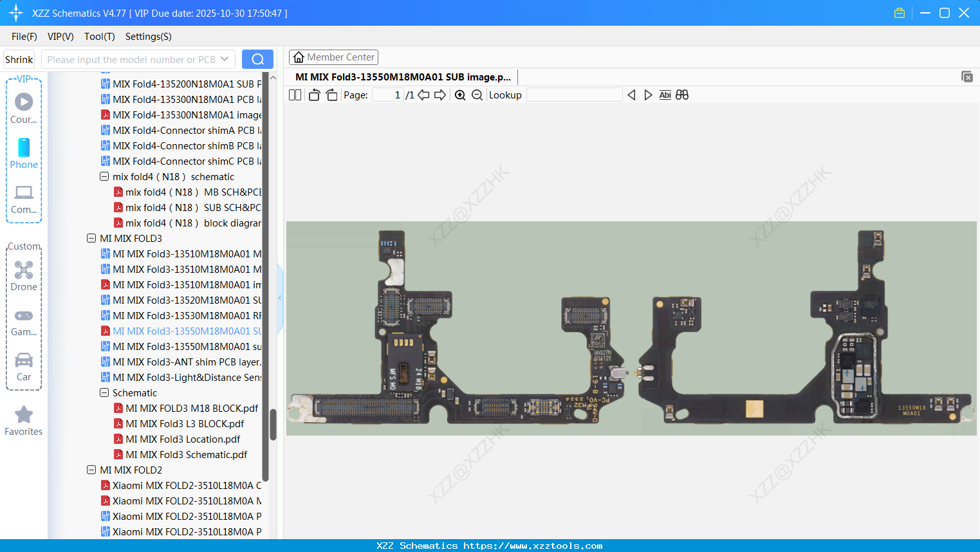This screenshot has width=980, height=552.
Task: Click the file tree vertical scrollbar thumb
Action: click(x=273, y=425)
